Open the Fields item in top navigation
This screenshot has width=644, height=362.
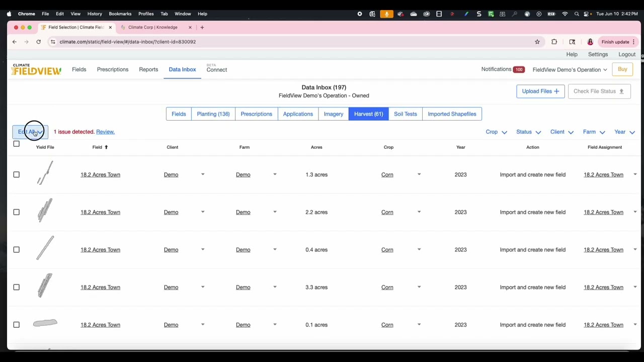[79, 69]
